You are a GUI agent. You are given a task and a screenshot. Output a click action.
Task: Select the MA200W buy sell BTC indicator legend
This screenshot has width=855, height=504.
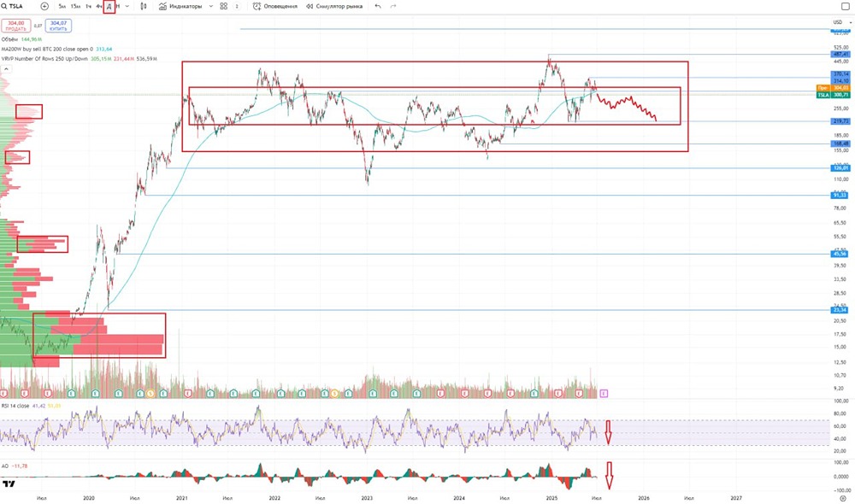click(56, 49)
